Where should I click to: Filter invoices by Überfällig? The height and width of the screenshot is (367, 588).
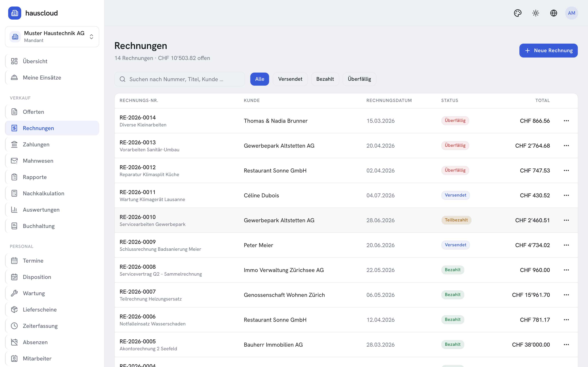(359, 79)
